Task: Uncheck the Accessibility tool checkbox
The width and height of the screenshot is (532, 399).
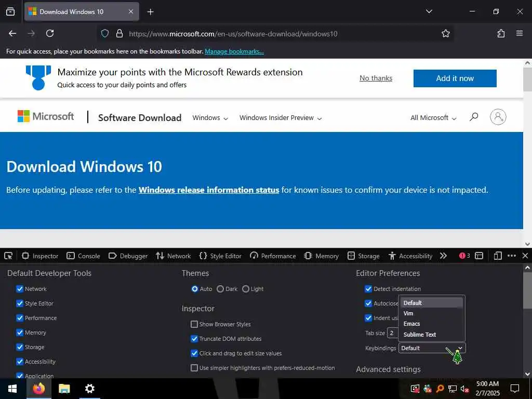Action: pyautogui.click(x=20, y=362)
